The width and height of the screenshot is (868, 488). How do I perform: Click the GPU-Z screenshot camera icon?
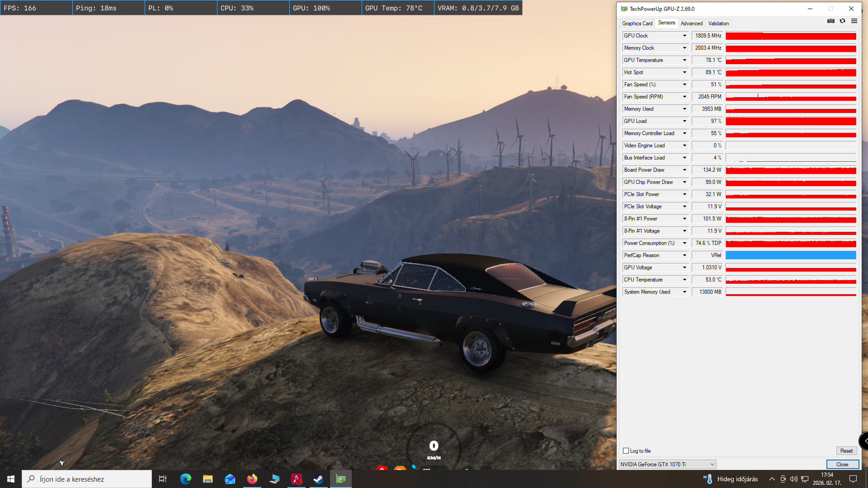point(830,21)
